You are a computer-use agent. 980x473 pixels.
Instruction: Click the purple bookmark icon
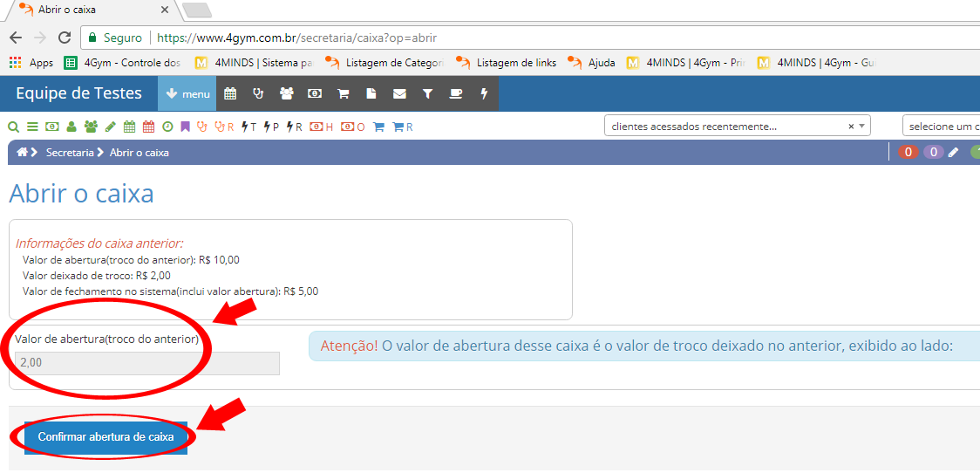point(185,127)
